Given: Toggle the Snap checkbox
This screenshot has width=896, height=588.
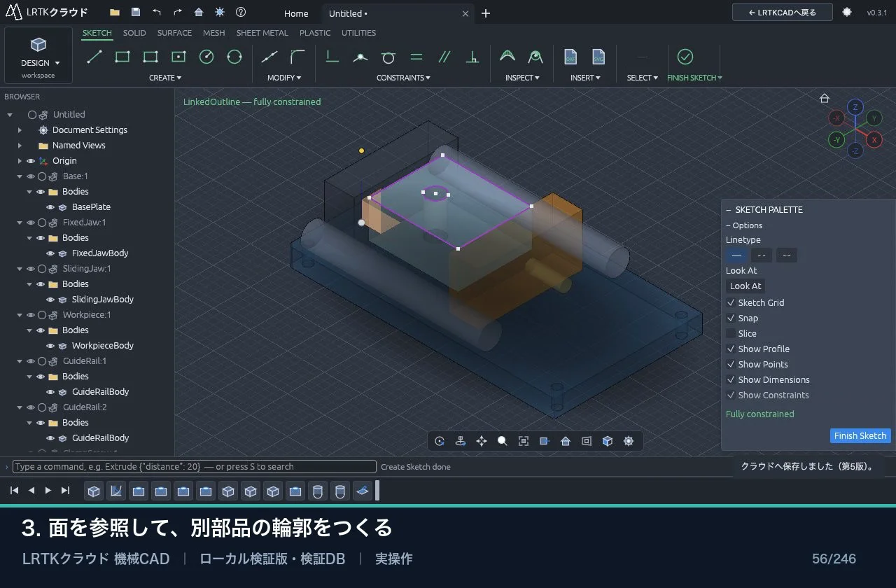Looking at the screenshot, I should [x=731, y=318].
